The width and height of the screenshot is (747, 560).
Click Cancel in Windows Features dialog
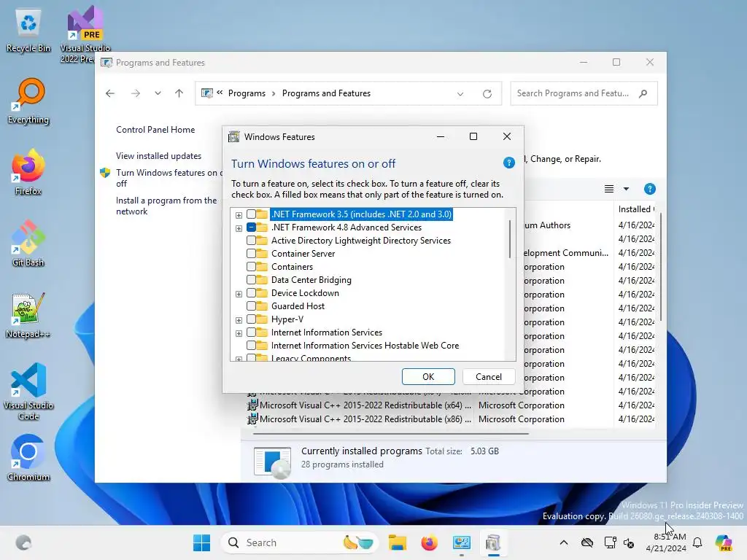coord(489,377)
